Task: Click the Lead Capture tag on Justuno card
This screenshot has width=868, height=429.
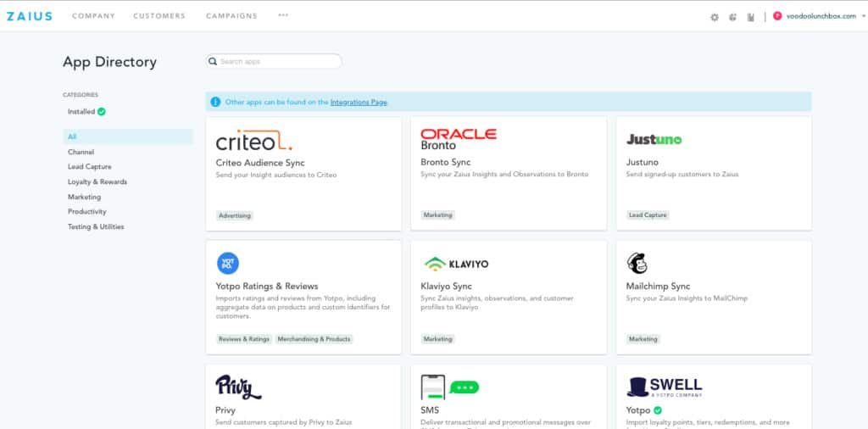Action: tap(648, 214)
